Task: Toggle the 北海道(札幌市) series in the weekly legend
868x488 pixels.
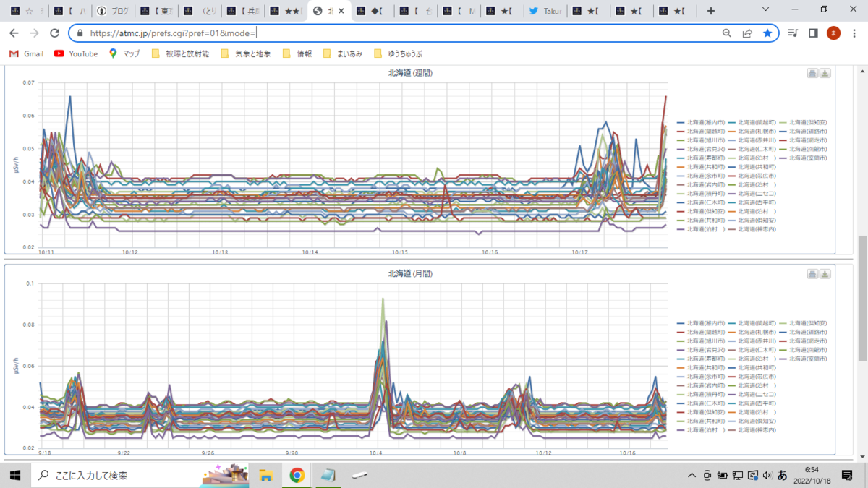Action: tap(757, 132)
